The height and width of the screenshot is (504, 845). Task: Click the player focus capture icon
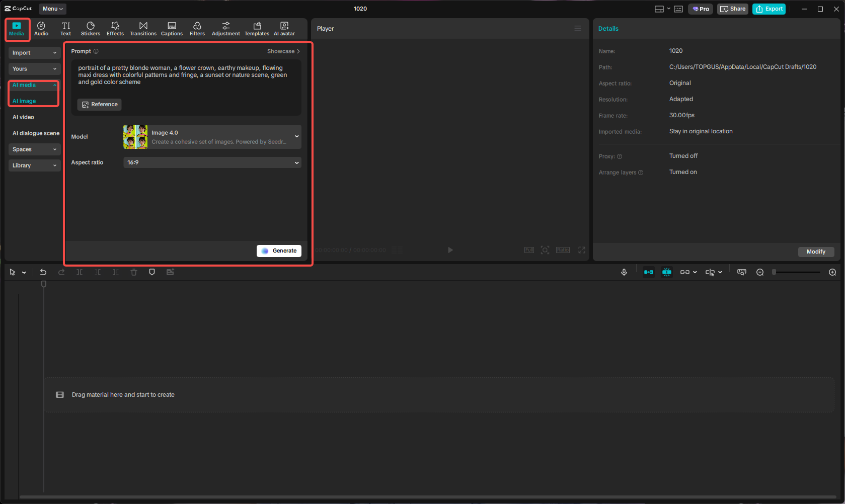click(545, 250)
